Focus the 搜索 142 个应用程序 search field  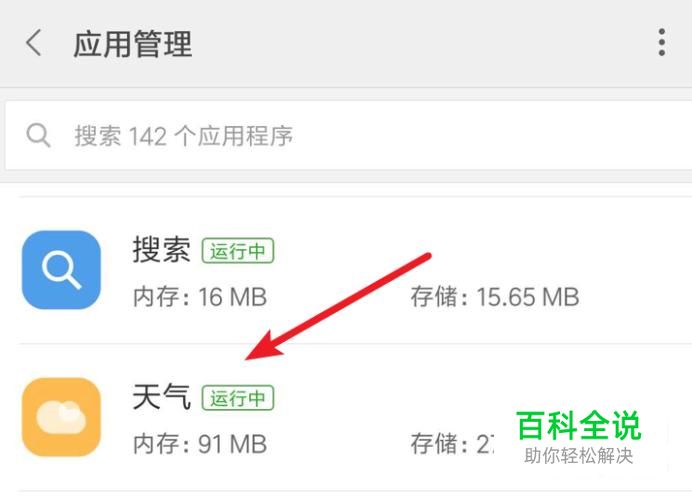pos(349,135)
